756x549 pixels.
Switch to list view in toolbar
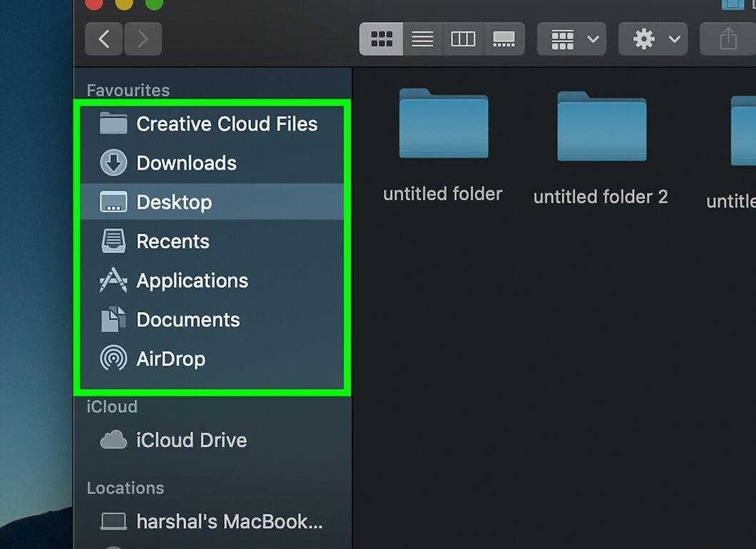pos(422,39)
